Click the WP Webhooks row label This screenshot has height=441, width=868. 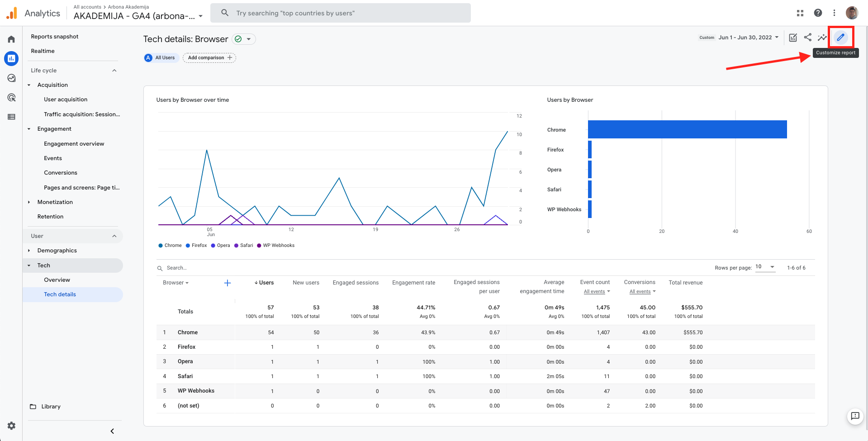(x=196, y=391)
